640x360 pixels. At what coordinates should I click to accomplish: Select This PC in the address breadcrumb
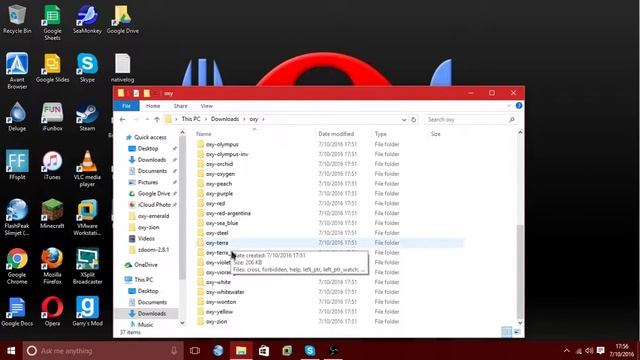191,119
